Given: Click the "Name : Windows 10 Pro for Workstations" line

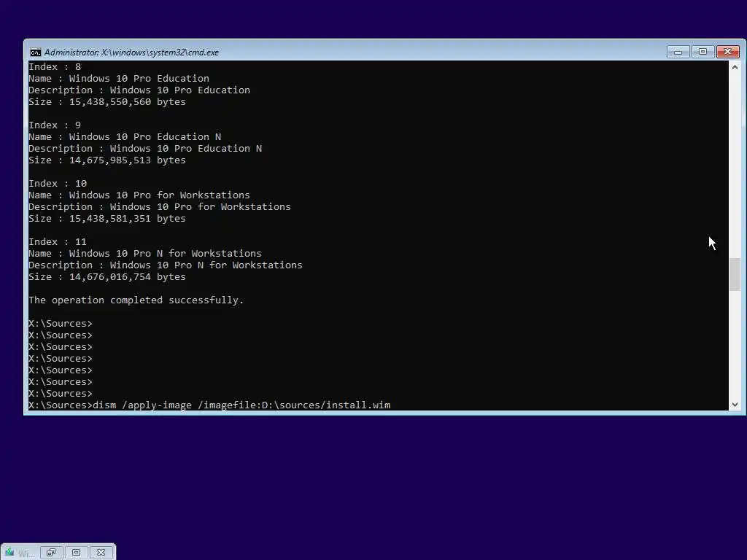Looking at the screenshot, I should [x=139, y=195].
